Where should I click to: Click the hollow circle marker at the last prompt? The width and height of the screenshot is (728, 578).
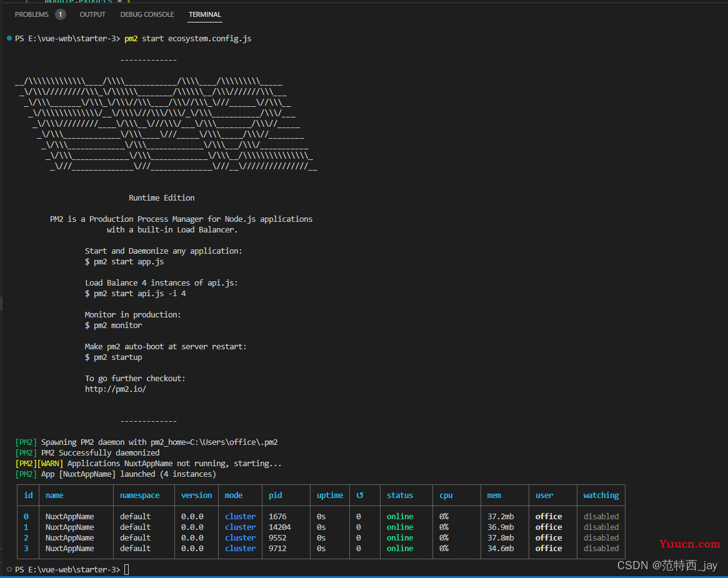(x=9, y=569)
